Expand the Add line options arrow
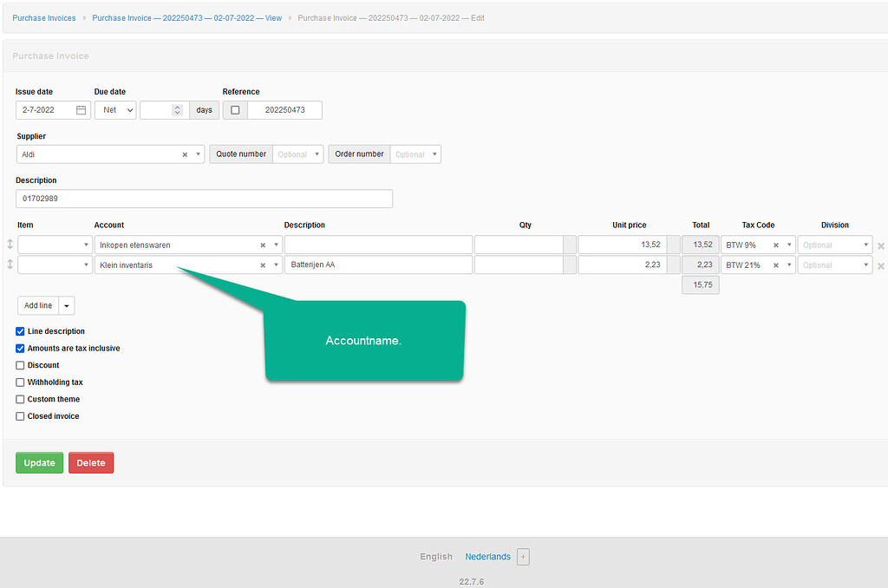The width and height of the screenshot is (888, 588). [x=66, y=305]
